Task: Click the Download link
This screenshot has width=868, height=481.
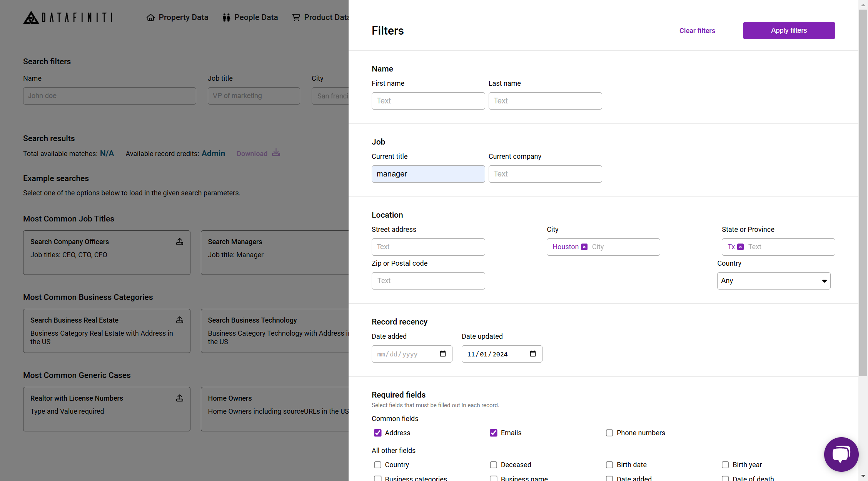Action: click(252, 153)
